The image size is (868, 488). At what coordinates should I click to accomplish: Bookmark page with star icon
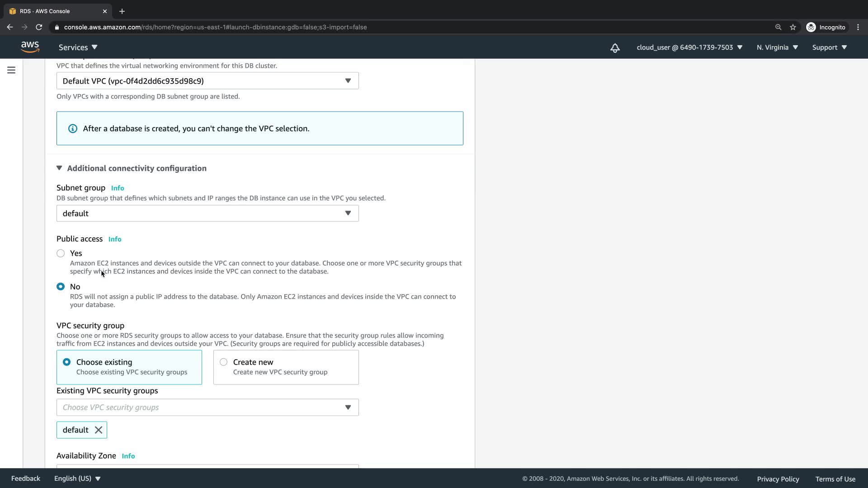(793, 27)
